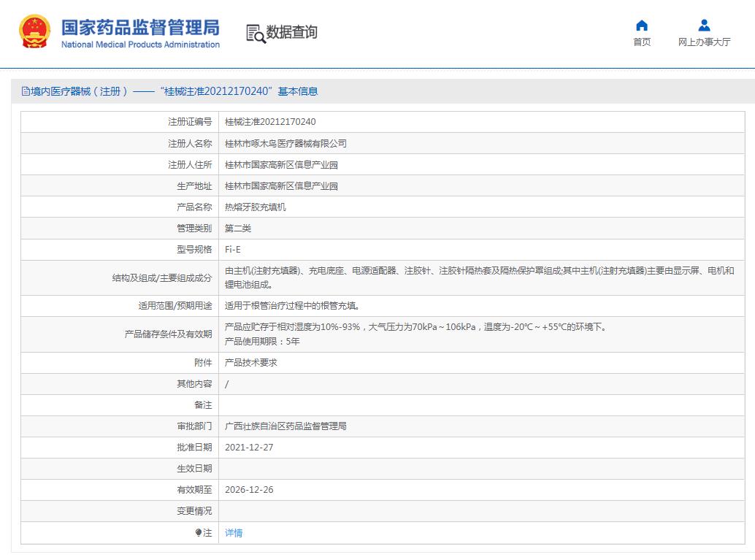This screenshot has width=755, height=560.
Task: Open the 数据查询 search icon
Action: (256, 34)
